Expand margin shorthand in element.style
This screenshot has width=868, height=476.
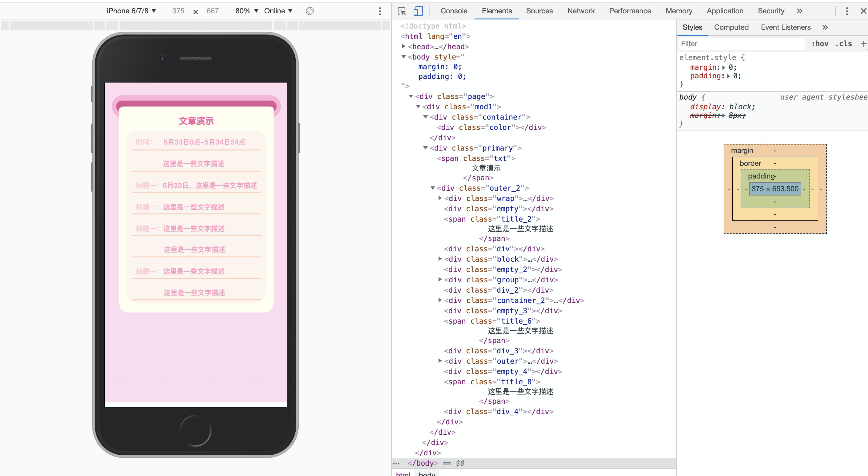pyautogui.click(x=724, y=67)
